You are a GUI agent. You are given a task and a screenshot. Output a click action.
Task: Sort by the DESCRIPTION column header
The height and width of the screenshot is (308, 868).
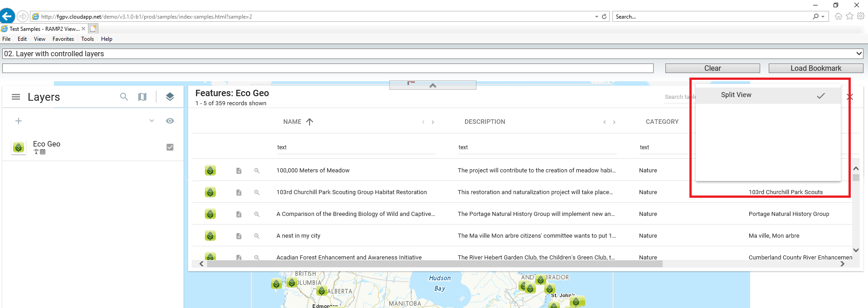click(485, 122)
